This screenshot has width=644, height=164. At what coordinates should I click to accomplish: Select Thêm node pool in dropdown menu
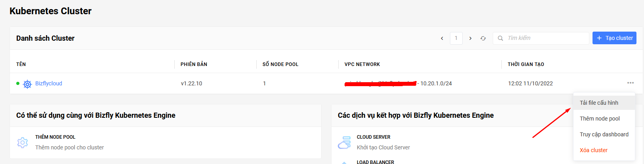pyautogui.click(x=604, y=119)
